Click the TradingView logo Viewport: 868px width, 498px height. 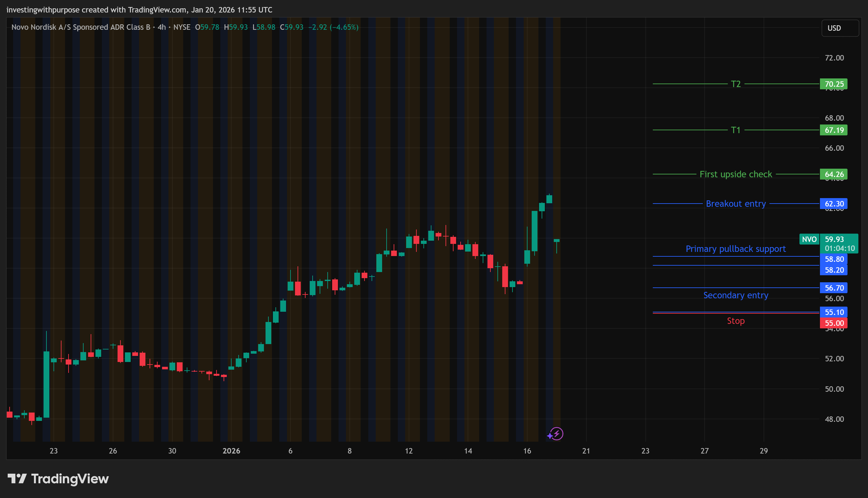[x=58, y=478]
